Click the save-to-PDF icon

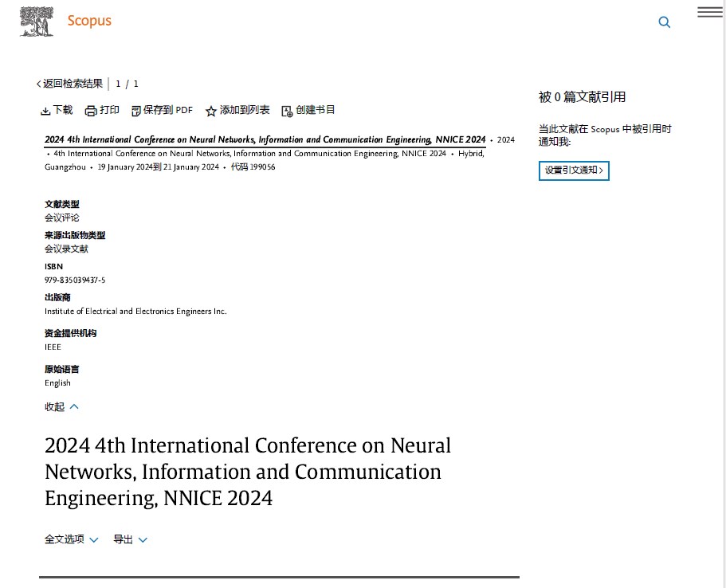pyautogui.click(x=136, y=111)
